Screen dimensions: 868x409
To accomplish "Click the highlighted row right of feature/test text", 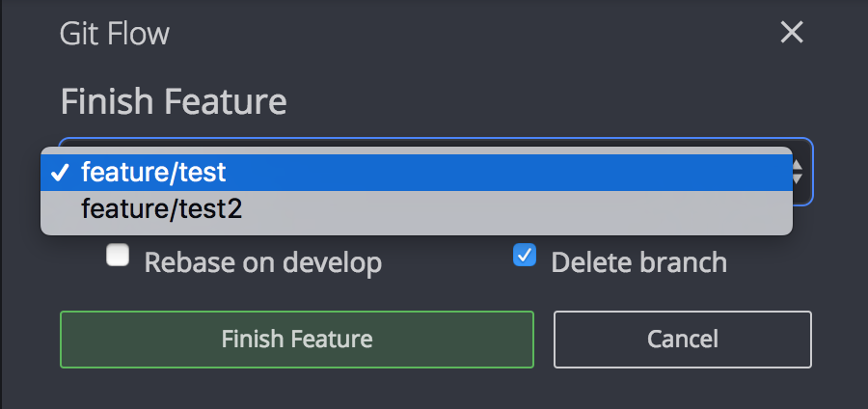I will pos(530,173).
